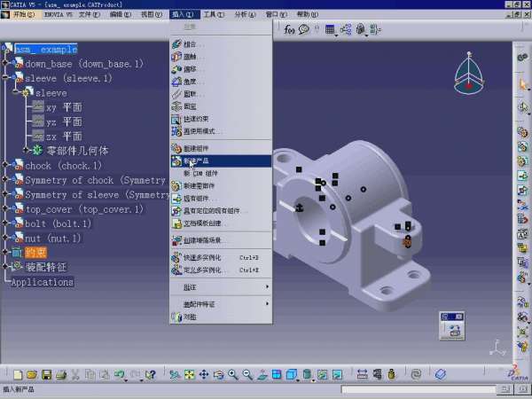Select the asm_example root product
The width and height of the screenshot is (532, 399).
(46, 49)
